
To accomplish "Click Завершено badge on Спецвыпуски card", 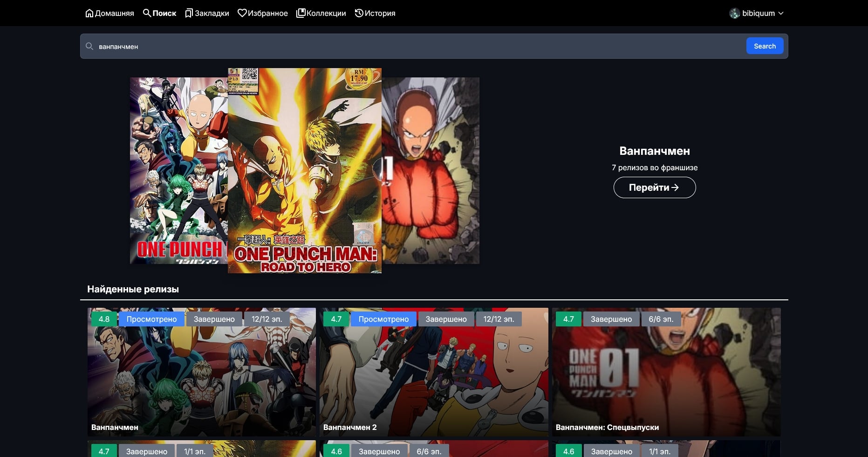I will [611, 319].
